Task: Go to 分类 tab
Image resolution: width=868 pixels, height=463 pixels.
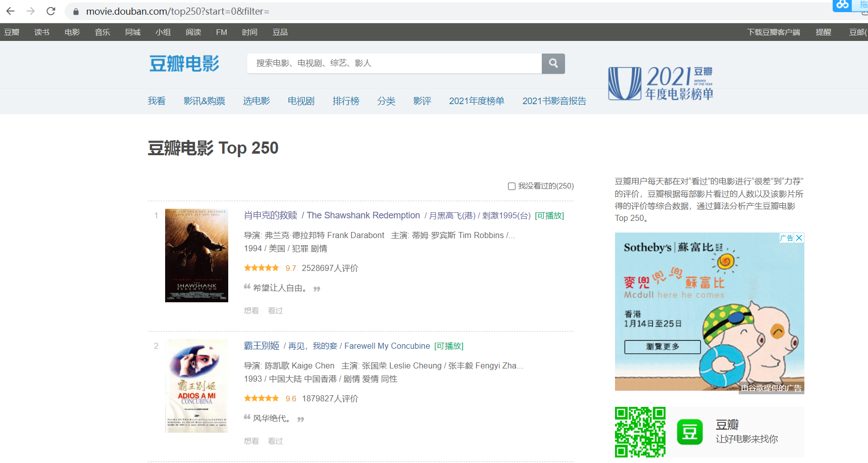Action: [x=386, y=101]
